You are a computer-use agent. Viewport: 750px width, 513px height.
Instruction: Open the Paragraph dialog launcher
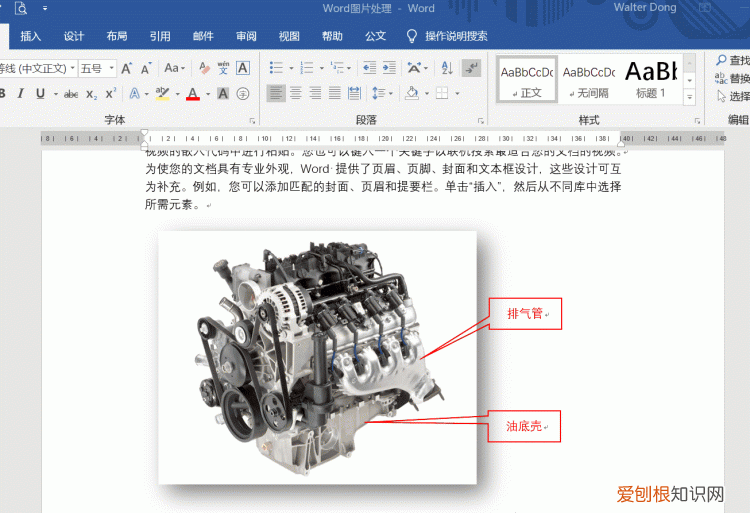(x=481, y=121)
